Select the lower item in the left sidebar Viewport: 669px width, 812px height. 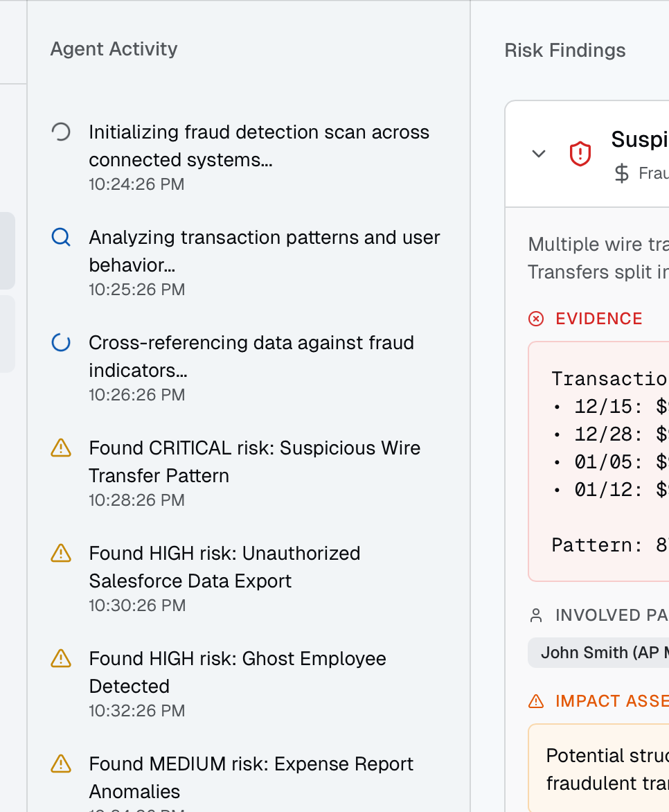[7, 334]
